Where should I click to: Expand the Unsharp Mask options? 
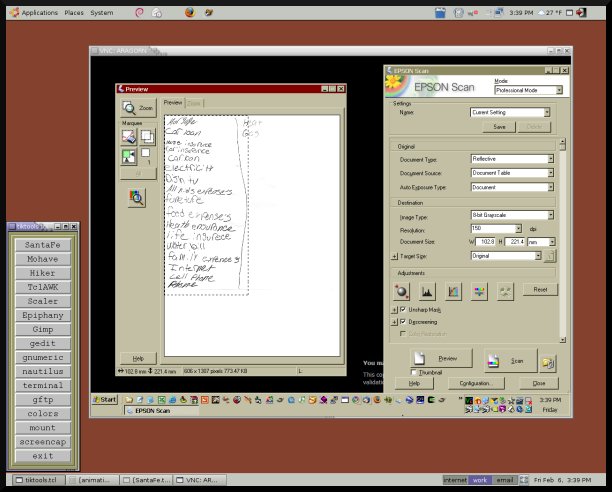[394, 310]
